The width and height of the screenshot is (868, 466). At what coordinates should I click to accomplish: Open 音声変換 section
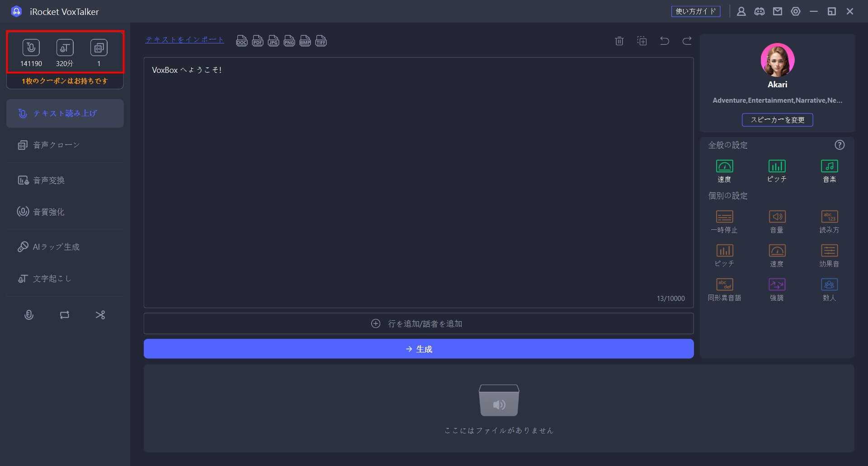pos(65,180)
